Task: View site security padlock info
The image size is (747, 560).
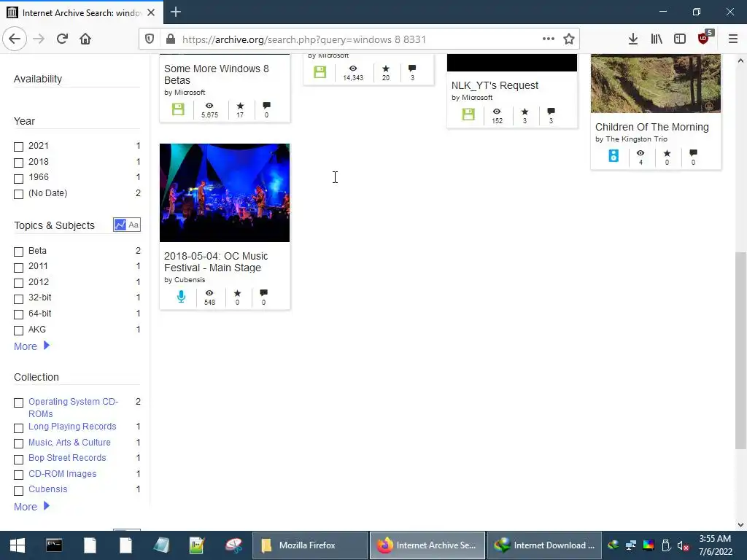Action: click(170, 39)
